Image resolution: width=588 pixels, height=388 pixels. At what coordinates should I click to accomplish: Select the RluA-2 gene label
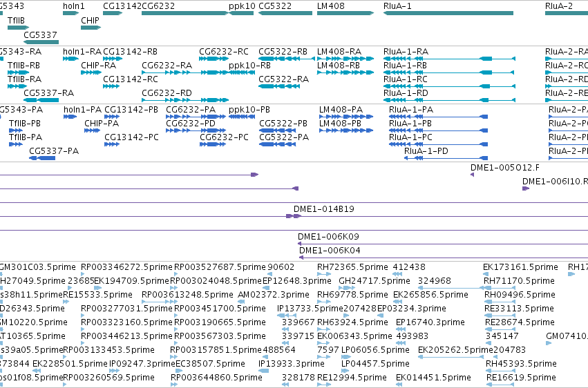coord(559,6)
